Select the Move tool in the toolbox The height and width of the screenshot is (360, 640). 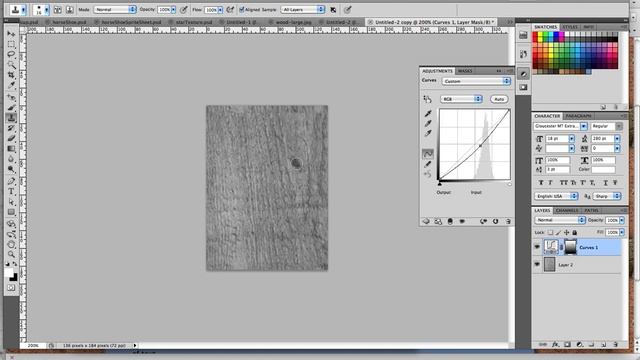tap(11, 33)
